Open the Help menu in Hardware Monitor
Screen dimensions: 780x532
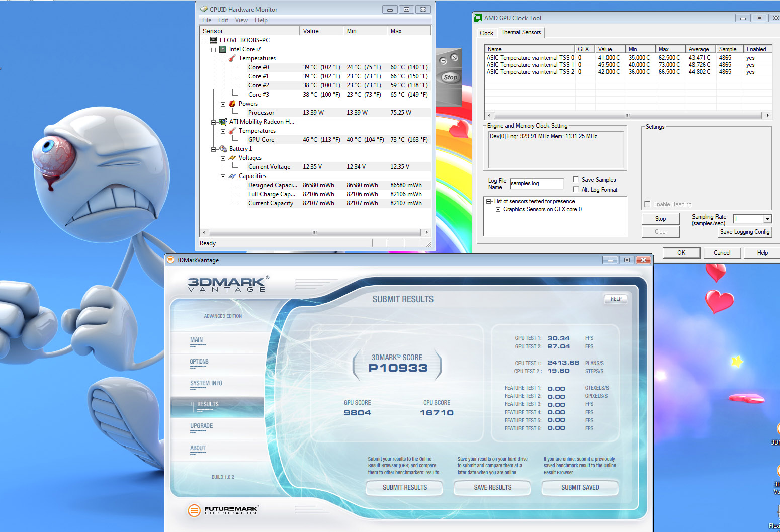pos(261,20)
